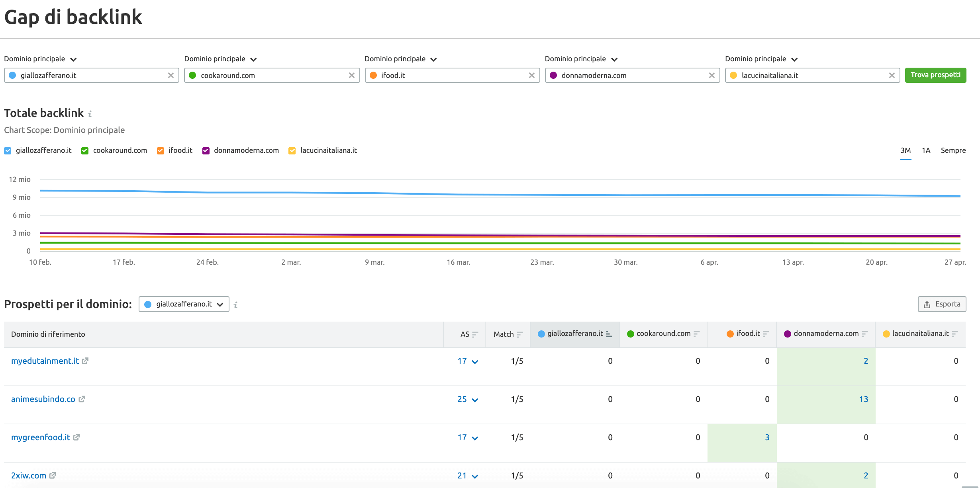Click purple color dot in donnamoderna.com field

tap(553, 75)
